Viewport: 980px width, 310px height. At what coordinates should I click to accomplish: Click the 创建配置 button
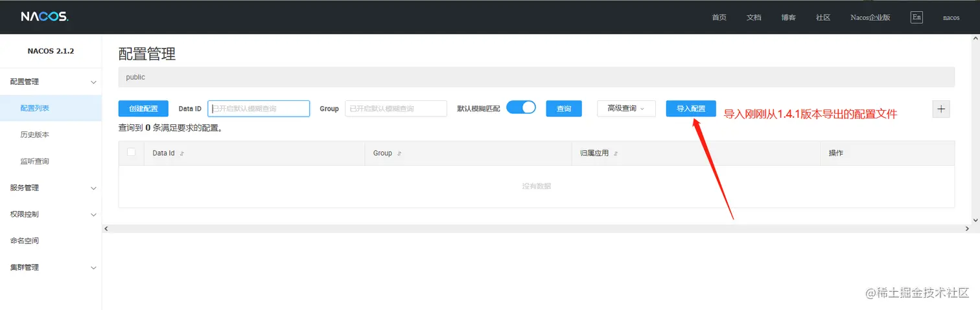(x=143, y=109)
